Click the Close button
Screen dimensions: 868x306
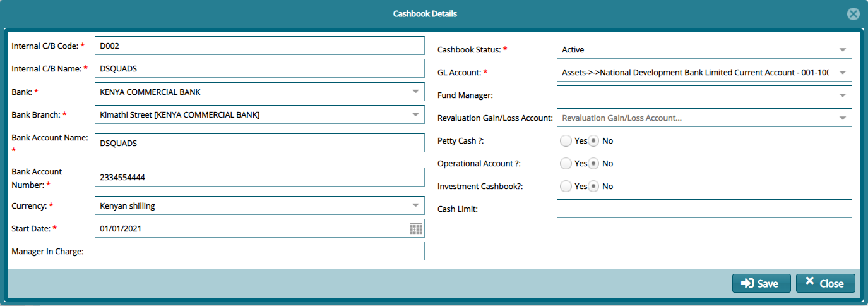tap(826, 283)
